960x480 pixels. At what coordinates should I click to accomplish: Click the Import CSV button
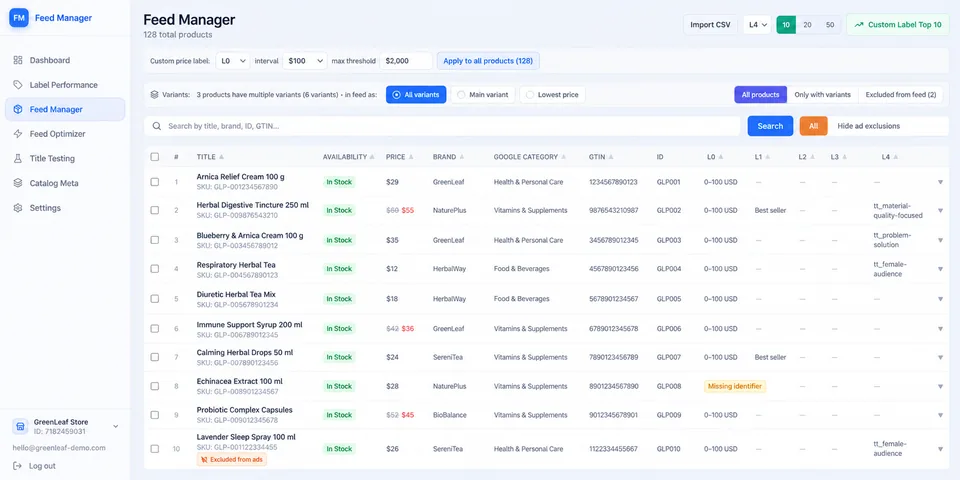click(x=710, y=24)
